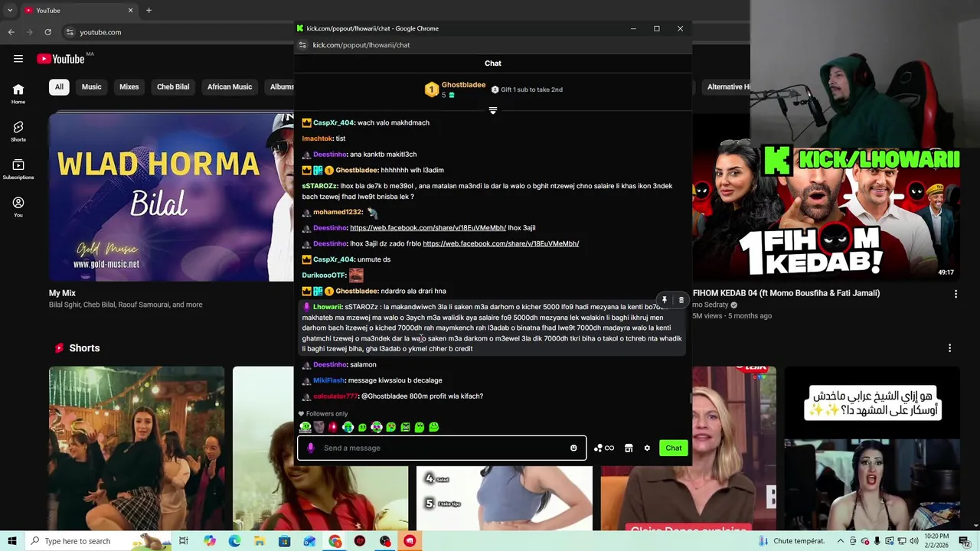Pin Lhowarii's highlighted chat message
The image size is (980, 551).
click(x=665, y=300)
